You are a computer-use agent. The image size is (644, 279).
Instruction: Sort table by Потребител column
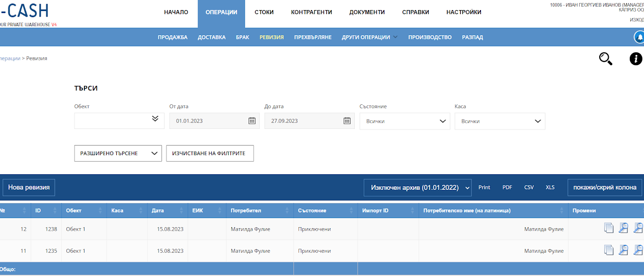click(x=288, y=211)
